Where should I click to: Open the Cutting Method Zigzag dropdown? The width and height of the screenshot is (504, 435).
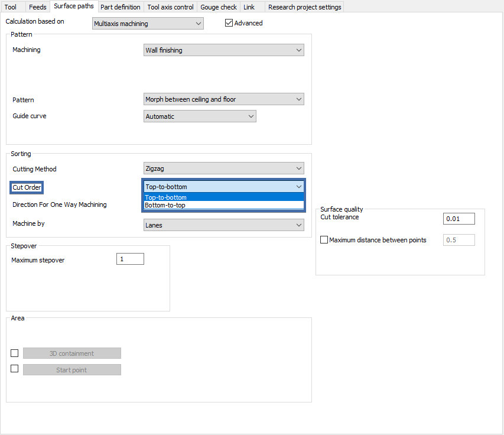pos(224,168)
